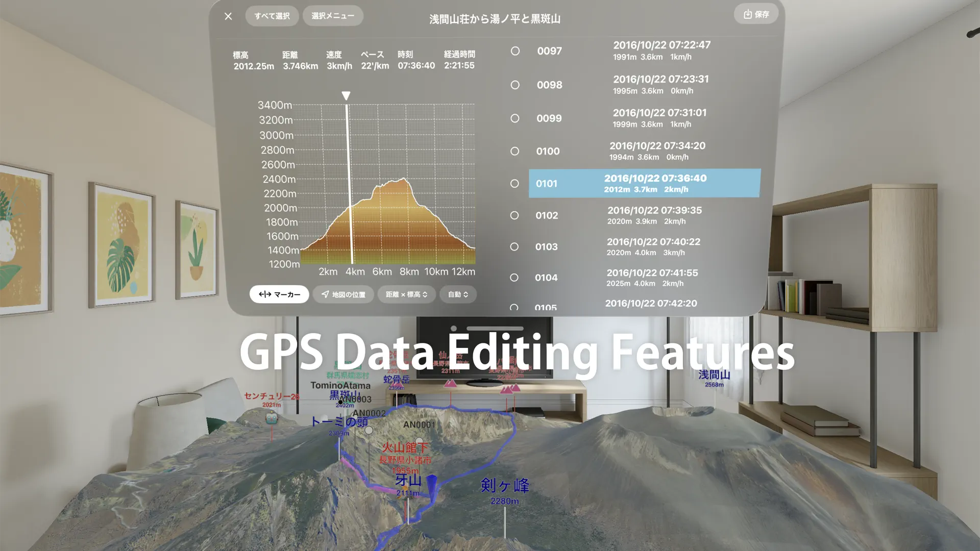Open the 自動 auto scale dropdown
The height and width of the screenshot is (551, 980).
click(x=458, y=294)
